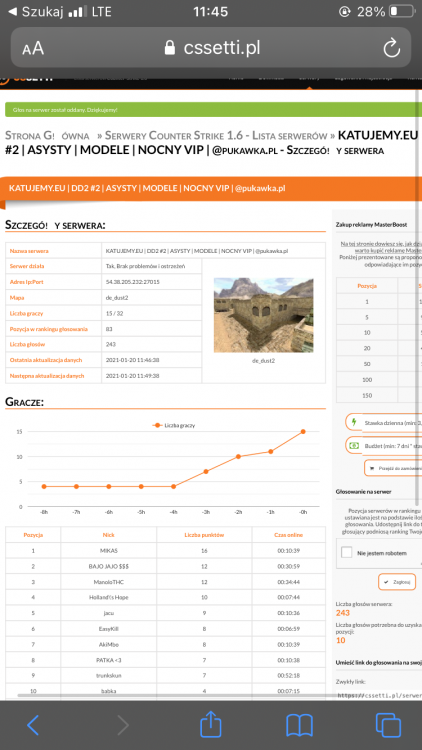Select player nick BAJO JAJO $$$
This screenshot has height=750, width=422.
pos(109,566)
